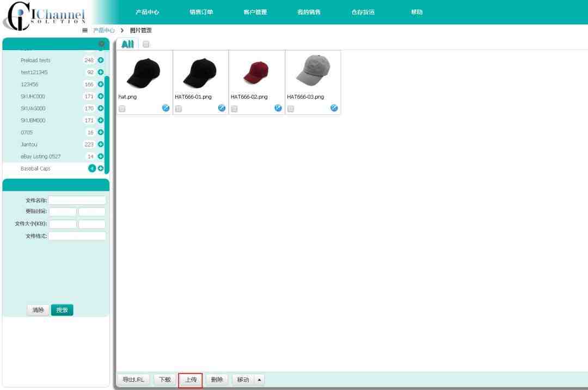This screenshot has width=588, height=390.
Task: Select the HAT666-01.png black cap thumbnail
Action: tap(200, 73)
